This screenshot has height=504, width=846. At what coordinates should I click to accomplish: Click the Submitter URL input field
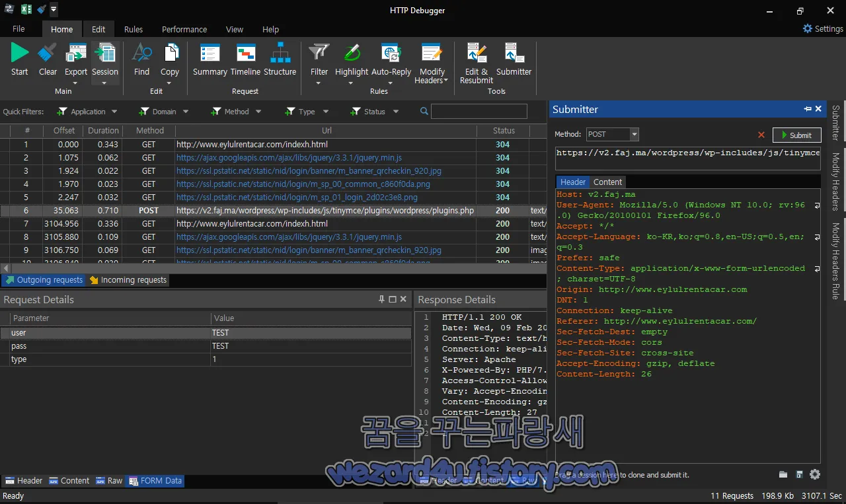[688, 158]
